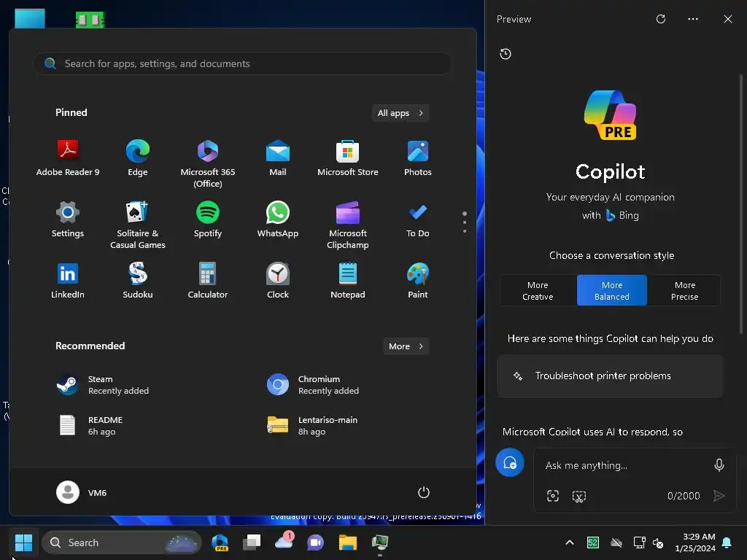This screenshot has width=747, height=560.
Task: Open the To Do app
Action: point(418,219)
